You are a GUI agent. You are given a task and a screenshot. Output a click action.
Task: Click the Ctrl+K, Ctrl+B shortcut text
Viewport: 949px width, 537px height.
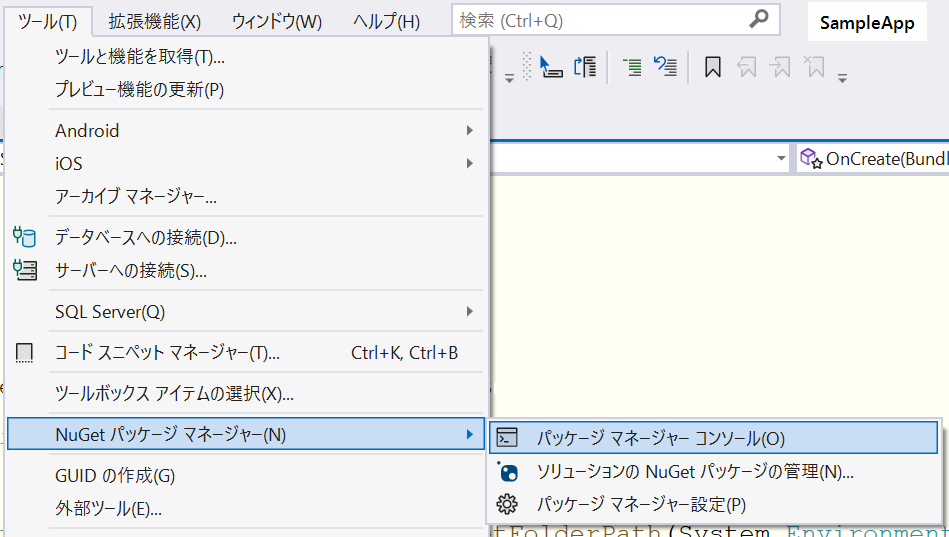click(x=404, y=352)
